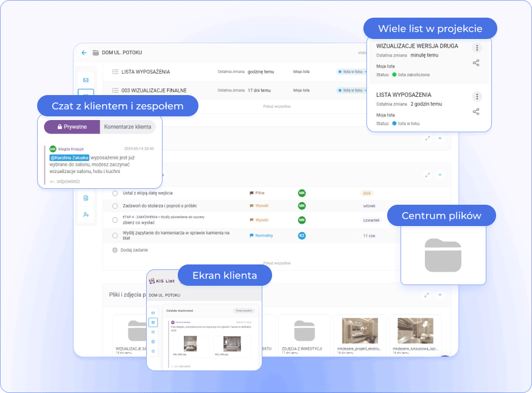The image size is (532, 393).
Task: Click the KIS List logo in client screen
Action: coord(162,281)
